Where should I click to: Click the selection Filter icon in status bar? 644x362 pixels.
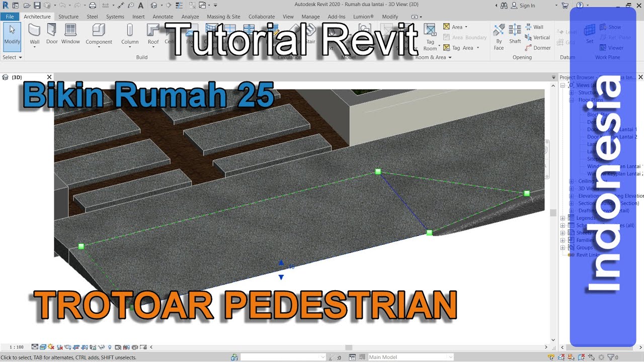[x=611, y=357]
